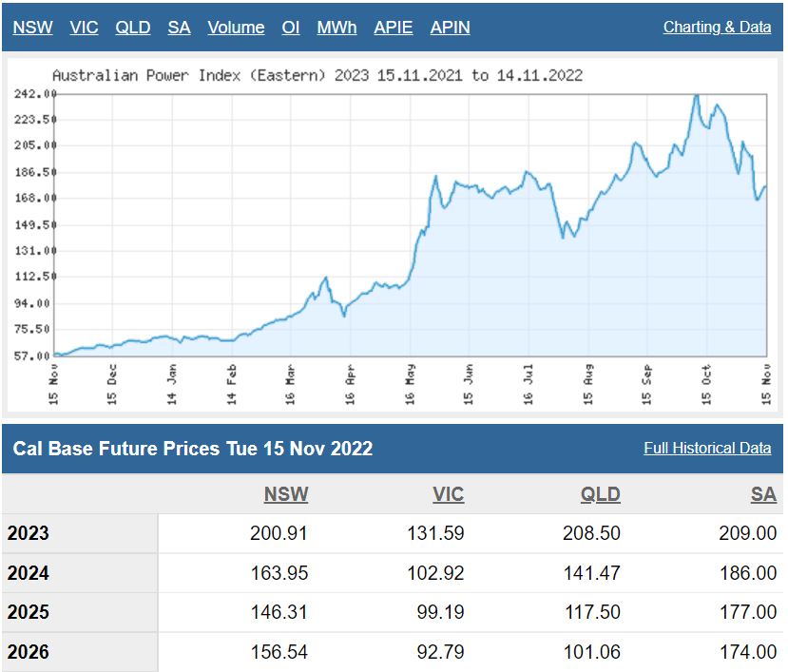Open the Full Historical Data link
This screenshot has width=788, height=672.
tap(707, 448)
